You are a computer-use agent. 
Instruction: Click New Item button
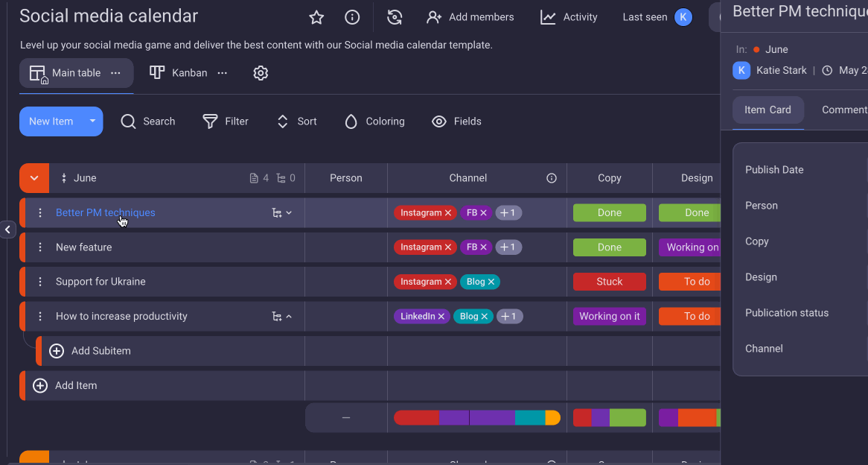(x=51, y=121)
